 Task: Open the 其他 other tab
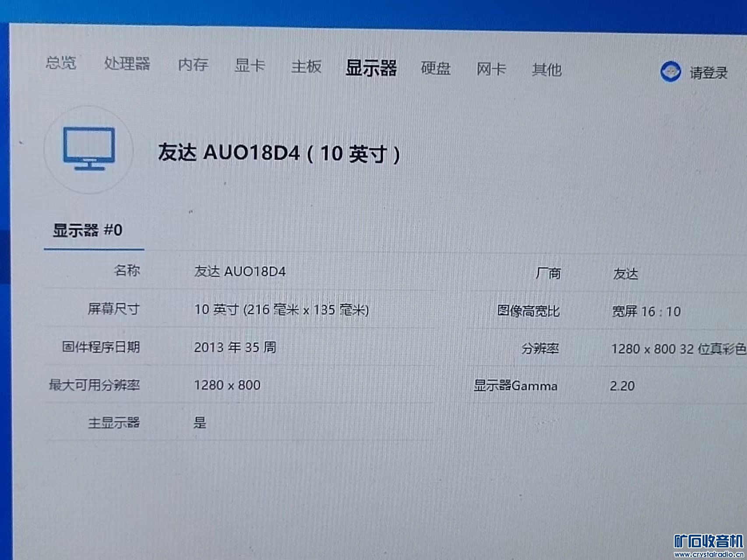click(x=546, y=70)
